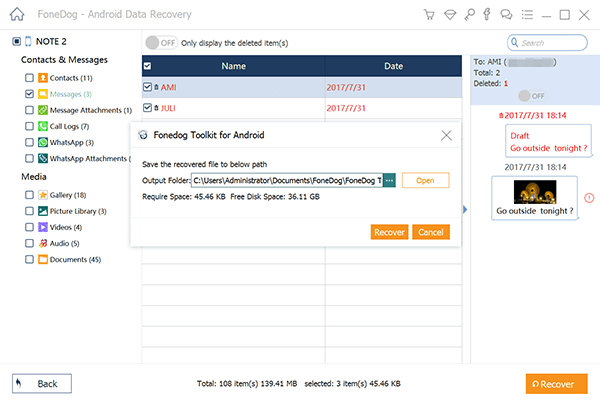Screen dimensions: 600x402
Task: Uncheck the JULI row checkbox
Action: coord(147,108)
